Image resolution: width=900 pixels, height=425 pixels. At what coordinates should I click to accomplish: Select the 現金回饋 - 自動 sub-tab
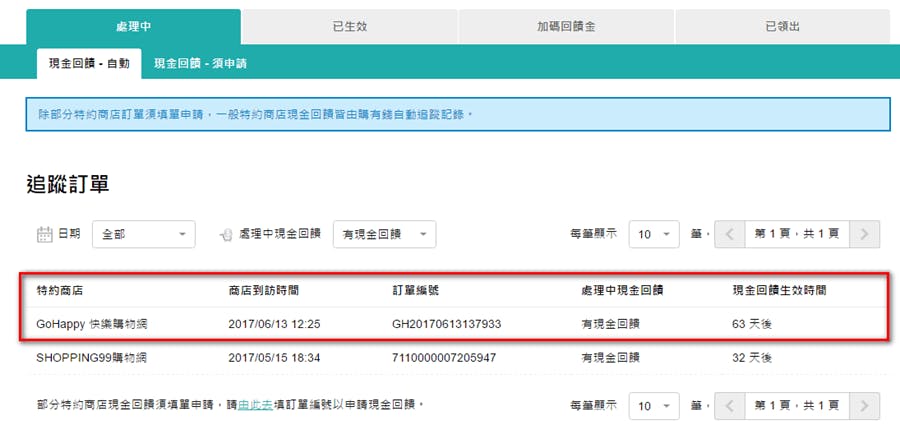tap(89, 64)
